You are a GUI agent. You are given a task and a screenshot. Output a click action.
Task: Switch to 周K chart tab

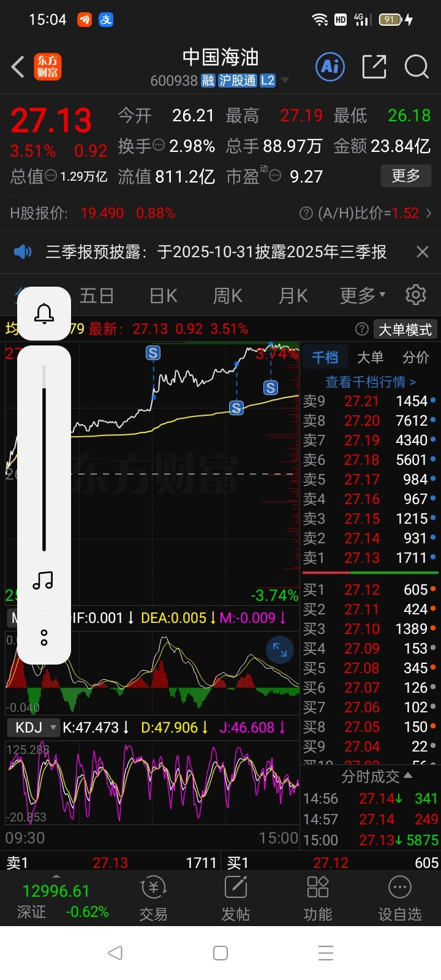[228, 296]
